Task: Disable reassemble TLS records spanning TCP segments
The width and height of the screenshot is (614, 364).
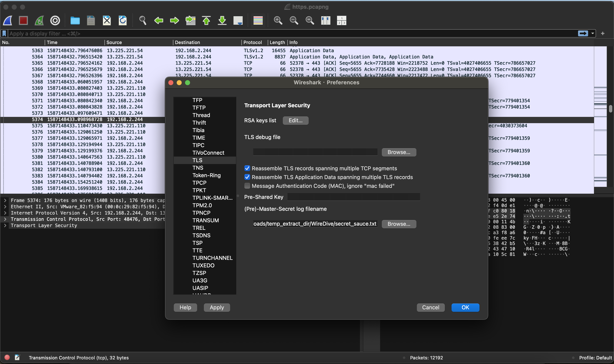Action: 247,168
